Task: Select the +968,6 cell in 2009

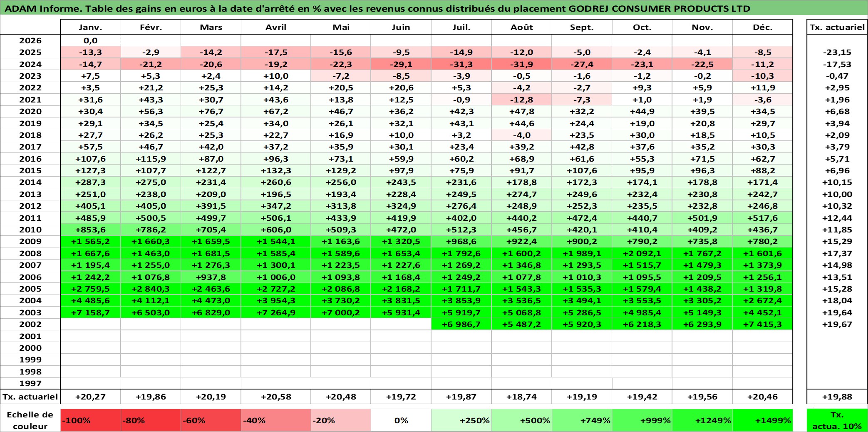Action: tap(461, 241)
